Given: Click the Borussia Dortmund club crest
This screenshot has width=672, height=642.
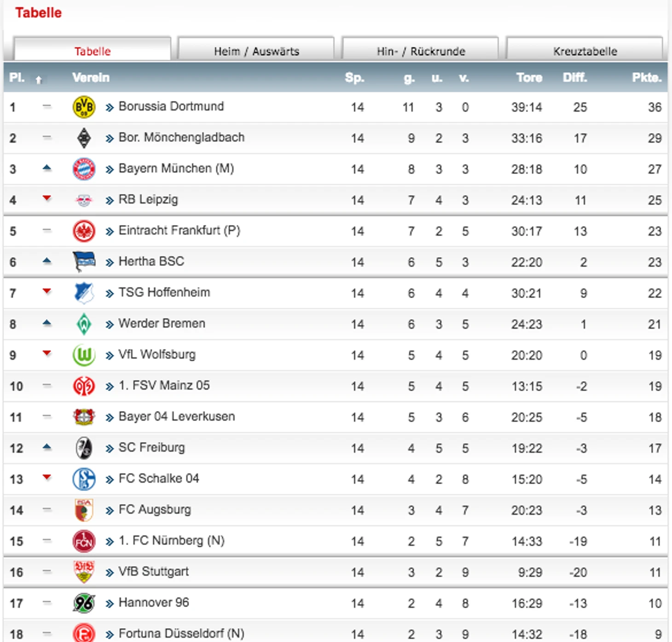Looking at the screenshot, I should pyautogui.click(x=84, y=107).
